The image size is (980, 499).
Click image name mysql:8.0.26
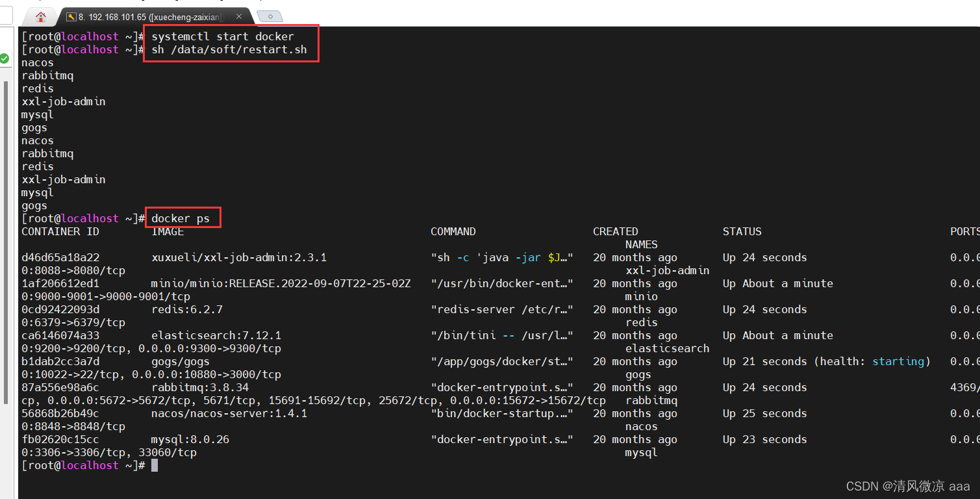(x=190, y=439)
